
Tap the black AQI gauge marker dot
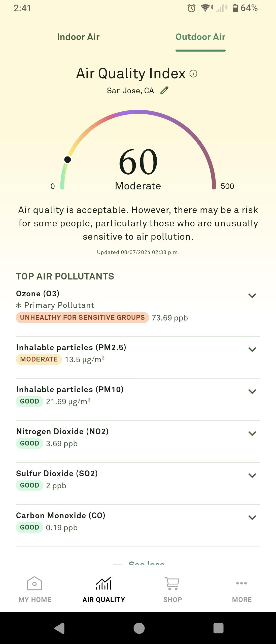pyautogui.click(x=67, y=159)
